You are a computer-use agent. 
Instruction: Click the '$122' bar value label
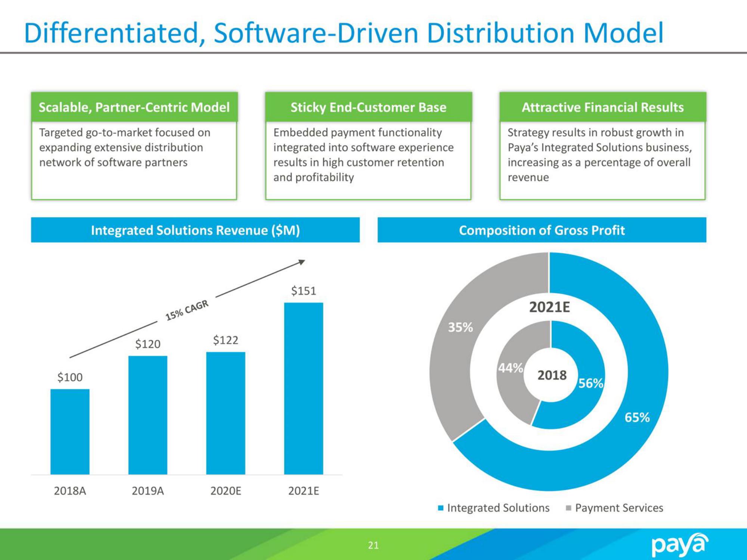(x=226, y=340)
